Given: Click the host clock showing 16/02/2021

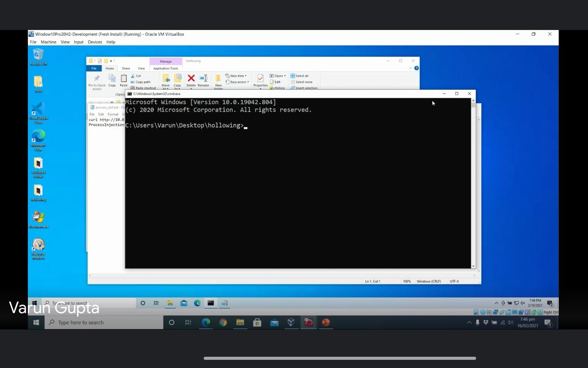Looking at the screenshot, I should (528, 322).
